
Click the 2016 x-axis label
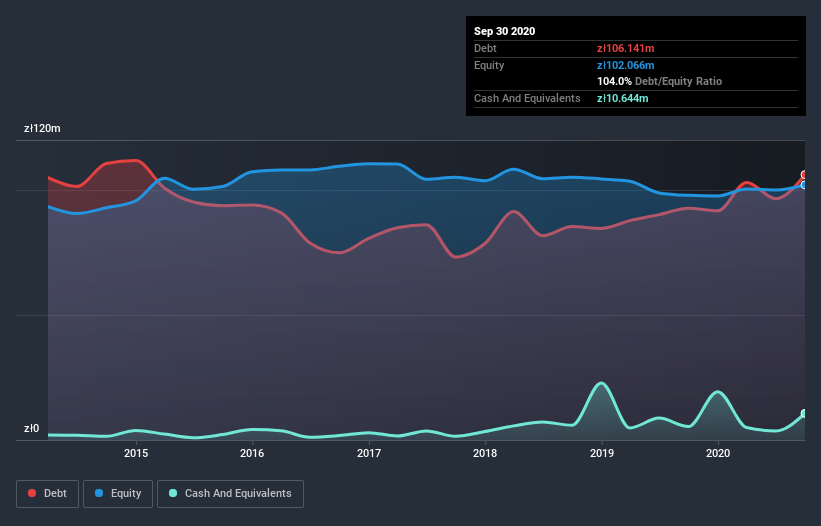coord(252,453)
